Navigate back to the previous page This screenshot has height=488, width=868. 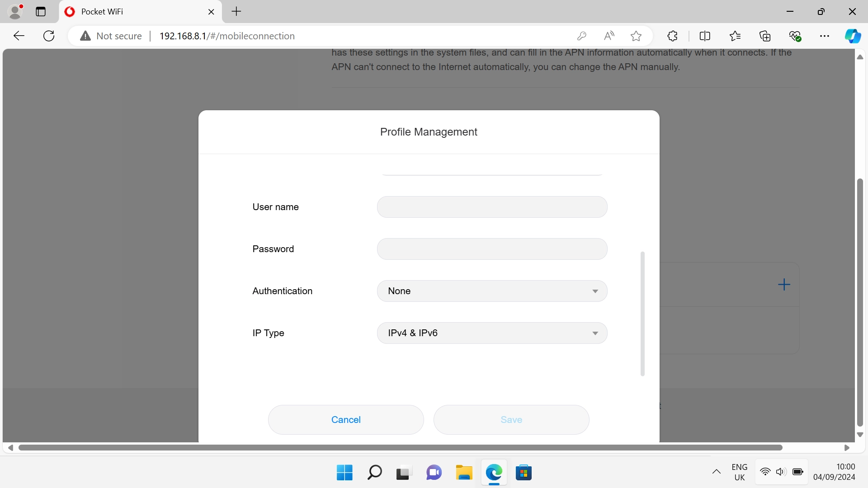(x=19, y=36)
